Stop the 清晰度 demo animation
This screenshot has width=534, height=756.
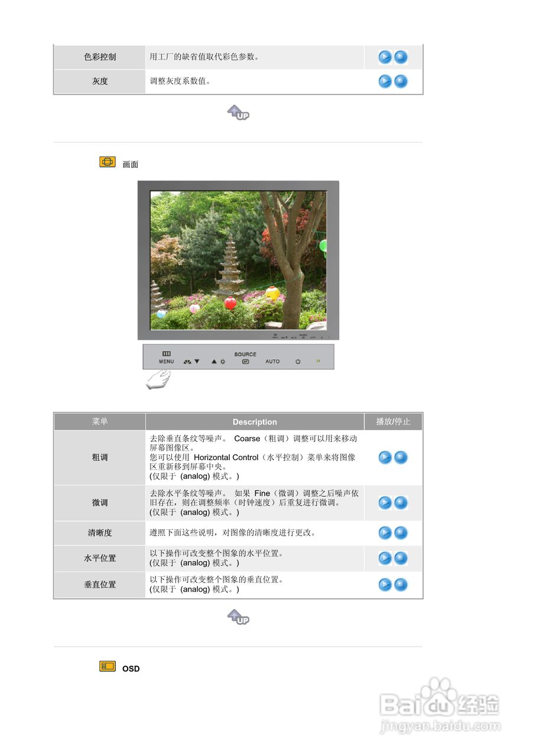click(401, 533)
